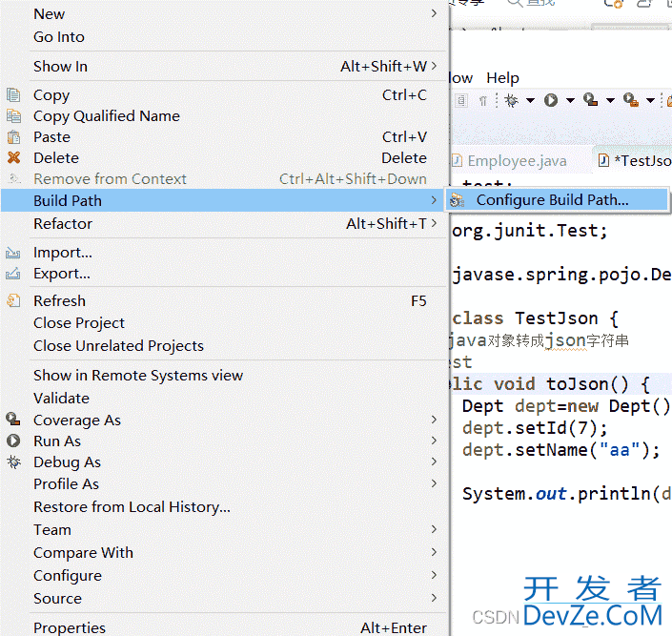Click the Configure Build Path icon
Image resolution: width=672 pixels, height=636 pixels.
point(458,200)
